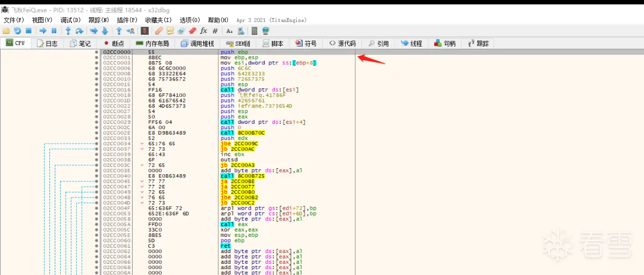Viewport: 644px width, 275px height.
Task: Click Run to User Code icon
Action: (130, 31)
